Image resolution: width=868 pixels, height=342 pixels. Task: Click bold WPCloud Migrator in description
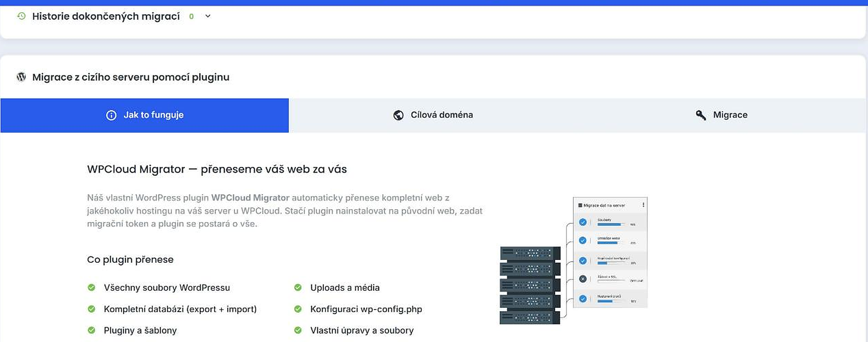coord(250,198)
